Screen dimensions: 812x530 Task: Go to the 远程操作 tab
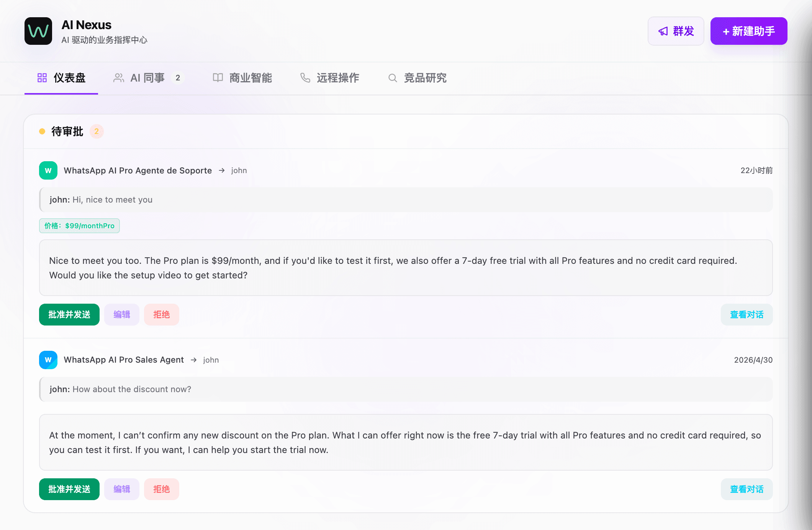(329, 78)
